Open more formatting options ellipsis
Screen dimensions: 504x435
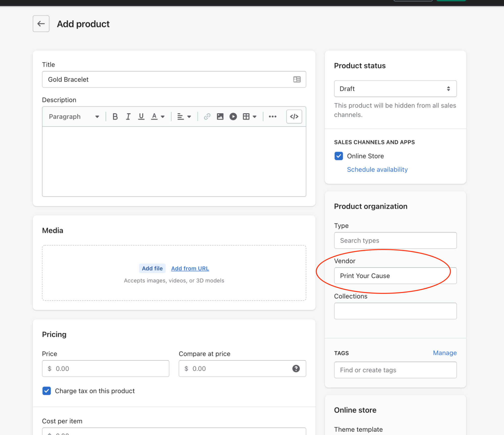pyautogui.click(x=272, y=117)
